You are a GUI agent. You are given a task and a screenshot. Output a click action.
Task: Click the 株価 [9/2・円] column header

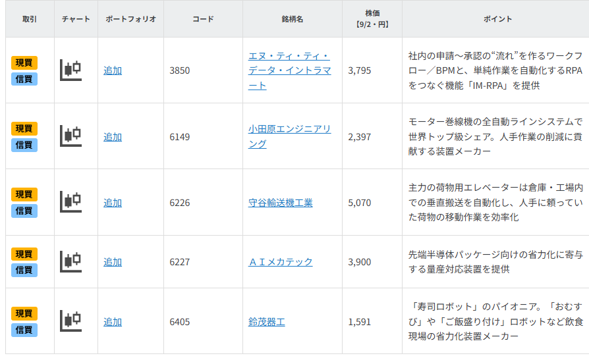click(x=372, y=19)
